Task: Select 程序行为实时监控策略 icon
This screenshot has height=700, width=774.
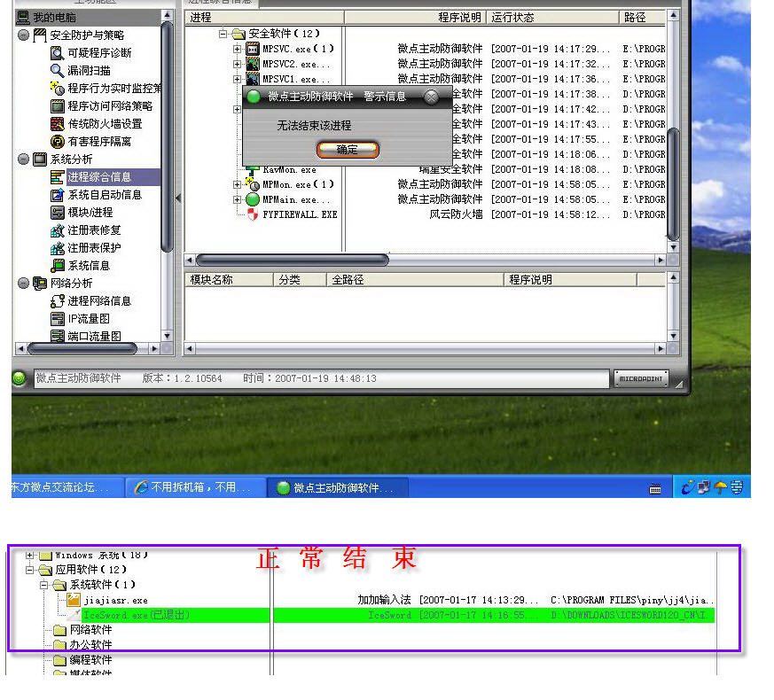Action: pos(58,89)
